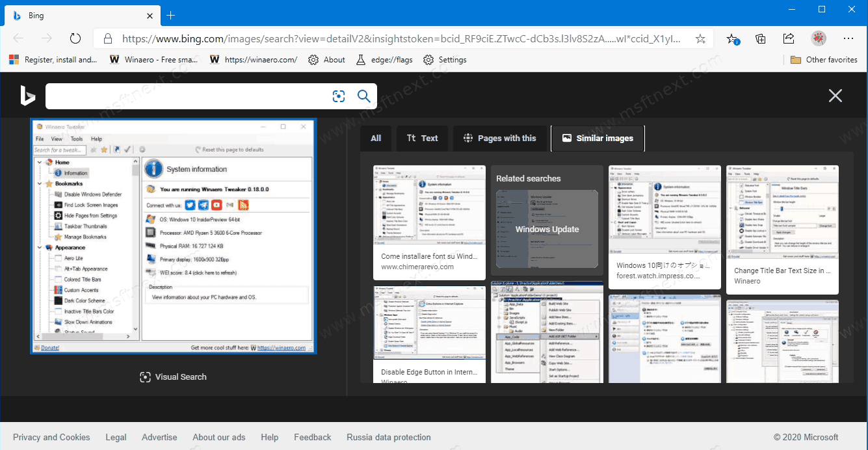Open the Windows Update related search

(547, 229)
